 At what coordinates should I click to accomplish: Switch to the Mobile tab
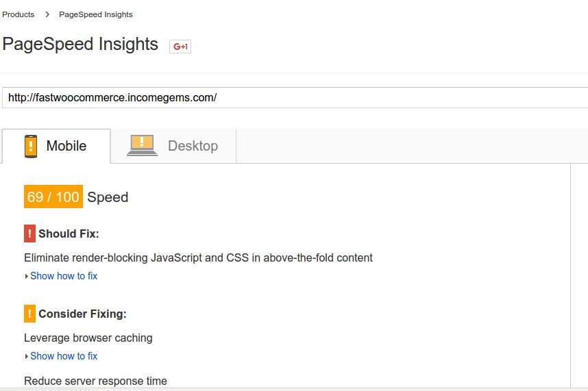coord(56,146)
